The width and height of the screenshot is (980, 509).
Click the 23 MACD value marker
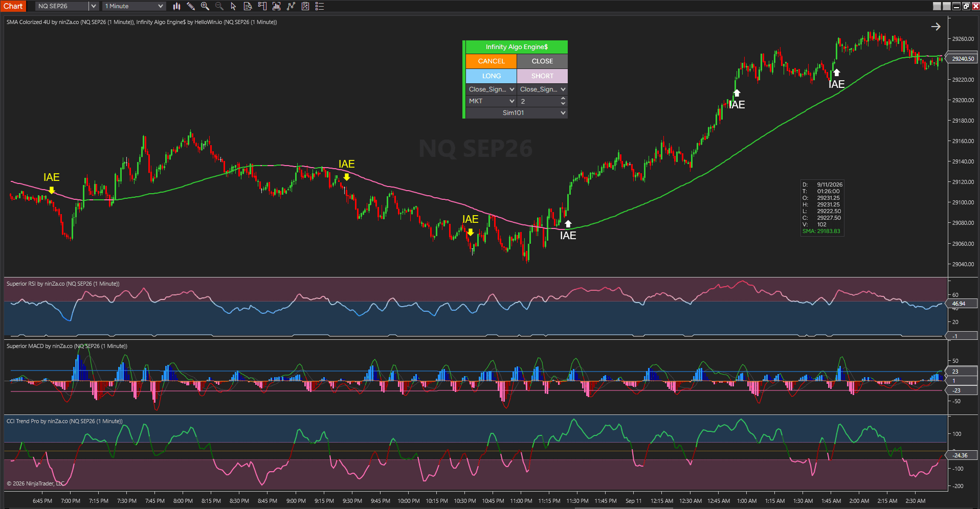point(962,372)
